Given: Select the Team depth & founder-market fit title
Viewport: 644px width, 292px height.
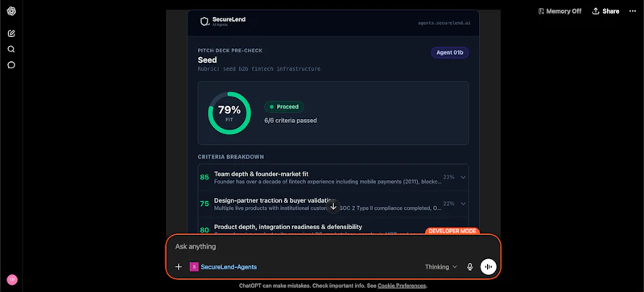Looking at the screenshot, I should click(261, 174).
